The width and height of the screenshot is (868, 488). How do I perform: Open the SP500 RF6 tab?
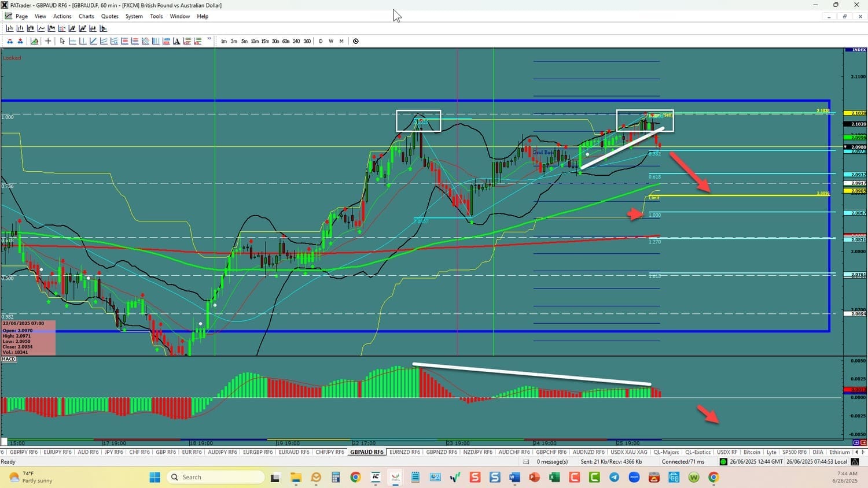(794, 452)
